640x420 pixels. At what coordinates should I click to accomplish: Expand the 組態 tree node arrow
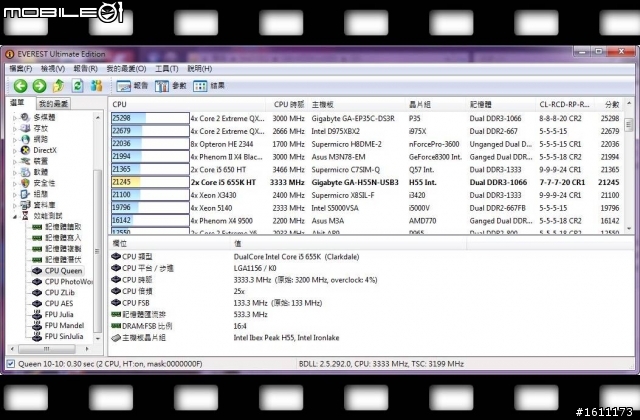coord(15,195)
